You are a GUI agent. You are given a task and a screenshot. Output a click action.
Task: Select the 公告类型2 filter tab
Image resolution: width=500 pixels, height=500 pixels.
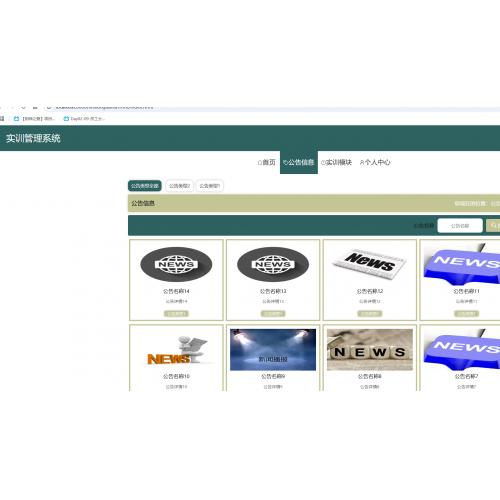[179, 186]
